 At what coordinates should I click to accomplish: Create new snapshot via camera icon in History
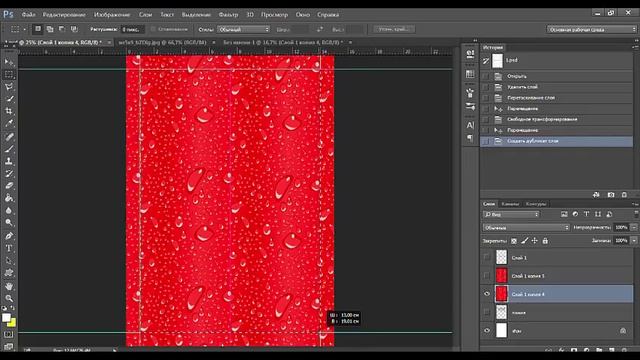[x=611, y=195]
